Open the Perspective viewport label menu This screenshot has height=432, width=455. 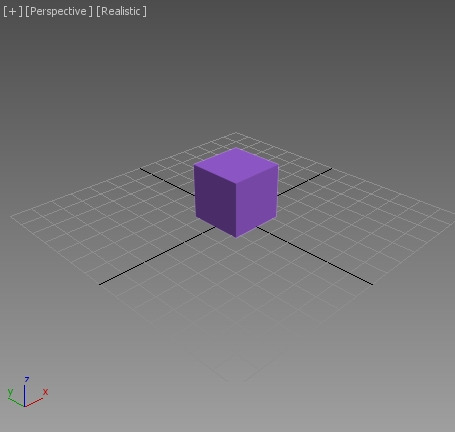59,11
